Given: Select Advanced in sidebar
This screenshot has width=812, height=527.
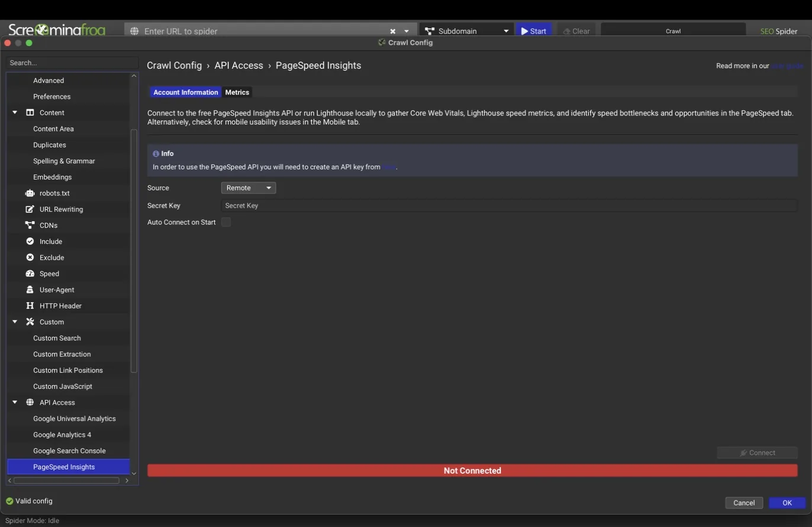Looking at the screenshot, I should point(49,80).
